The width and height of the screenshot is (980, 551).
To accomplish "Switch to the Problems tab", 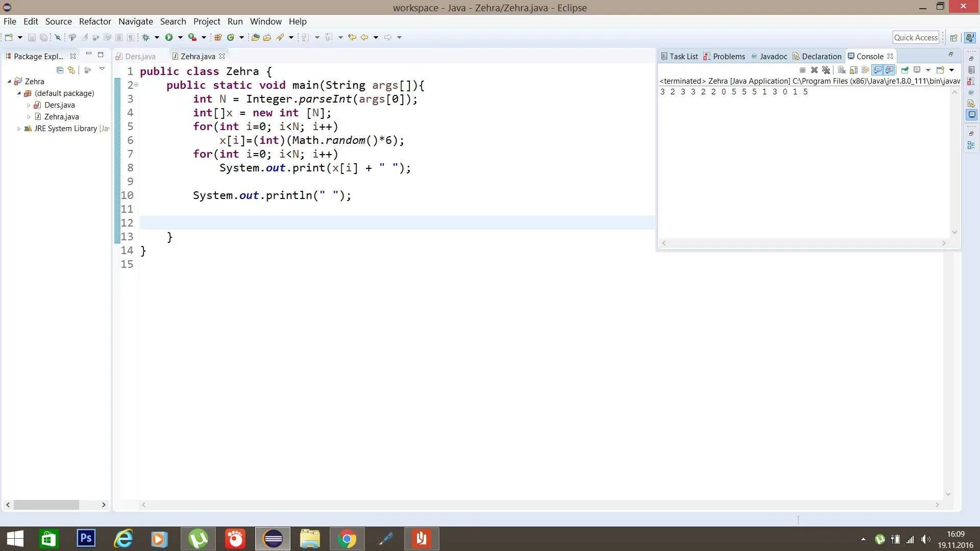I will (x=728, y=57).
